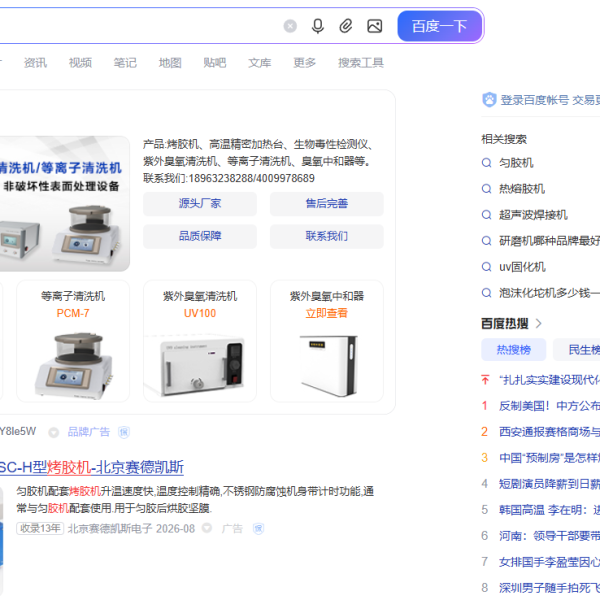The image size is (600, 600).
Task: Switch to the 贴吧 tab
Action: pos(215,63)
